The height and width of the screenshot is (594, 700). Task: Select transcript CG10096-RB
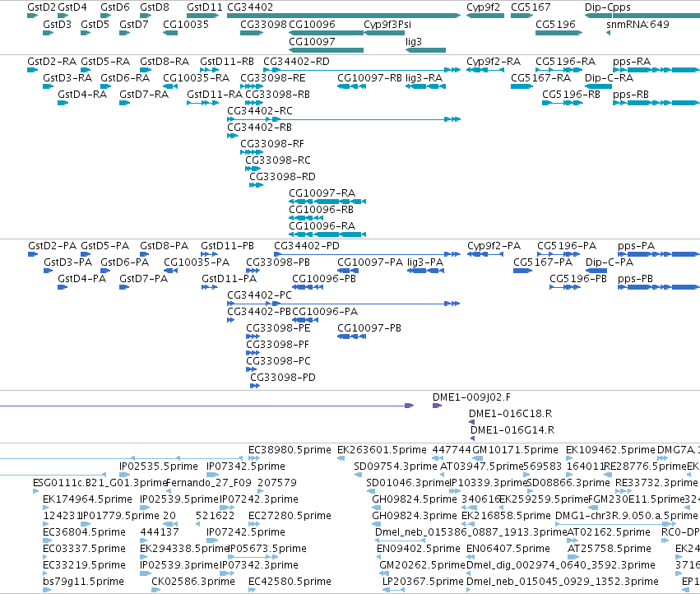321,210
